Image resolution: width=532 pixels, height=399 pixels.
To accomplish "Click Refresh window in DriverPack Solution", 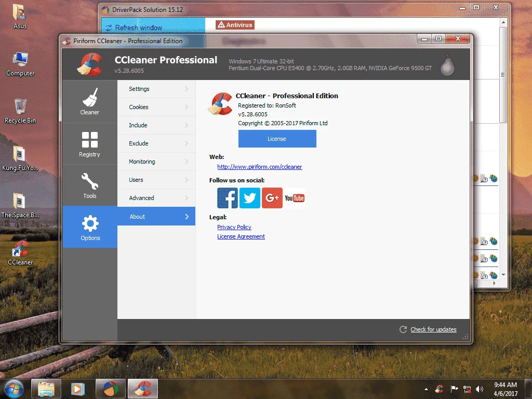I will click(138, 28).
